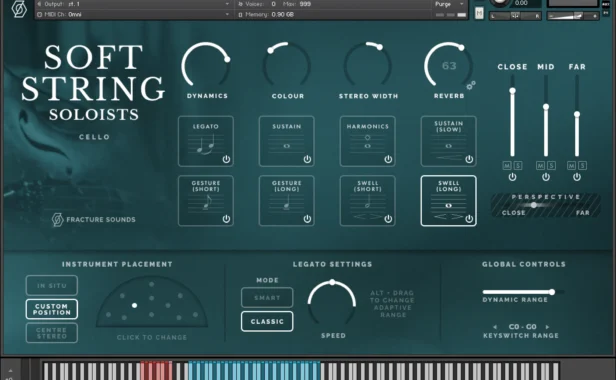The height and width of the screenshot is (380, 616).
Task: Click the Dynamics knob
Action: point(206,65)
